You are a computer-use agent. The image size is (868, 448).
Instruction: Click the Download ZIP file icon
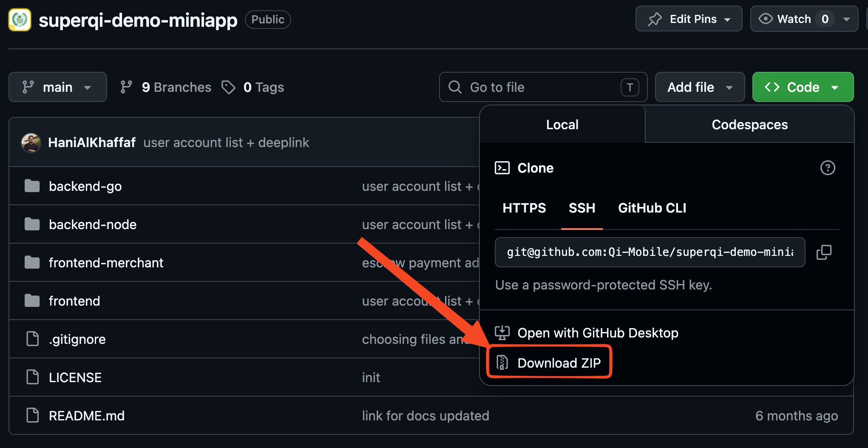[502, 363]
